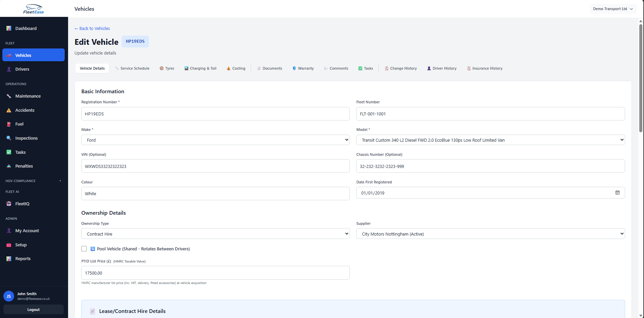Click the Dashboard chart icon
The image size is (644, 318).
(9, 28)
